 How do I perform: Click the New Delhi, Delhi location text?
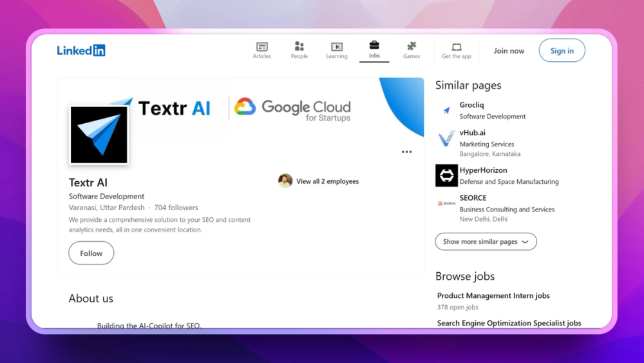(484, 219)
